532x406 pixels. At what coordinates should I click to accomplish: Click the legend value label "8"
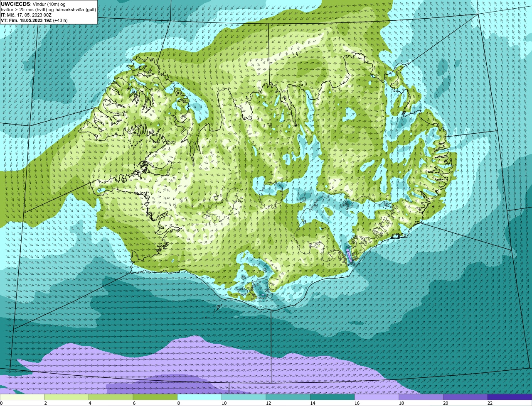tap(179, 403)
